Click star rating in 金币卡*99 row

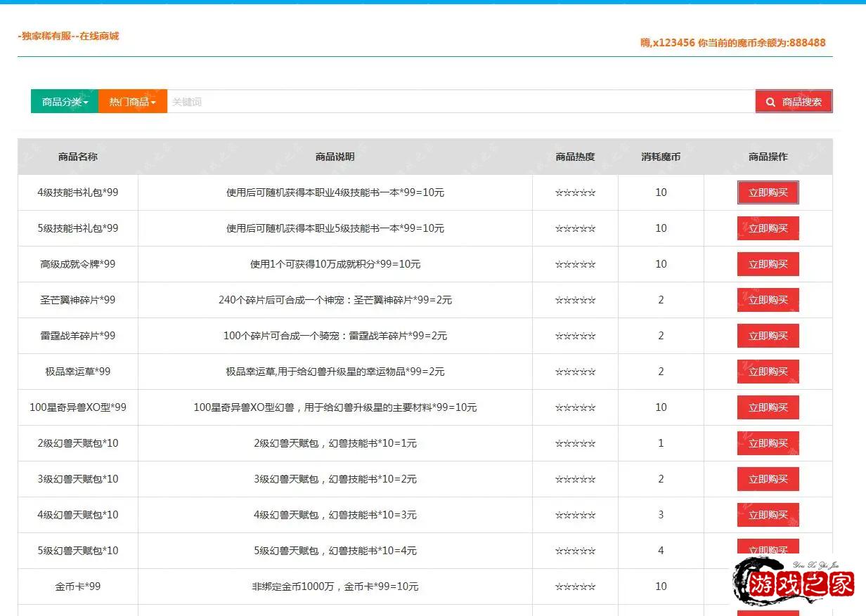pos(575,586)
